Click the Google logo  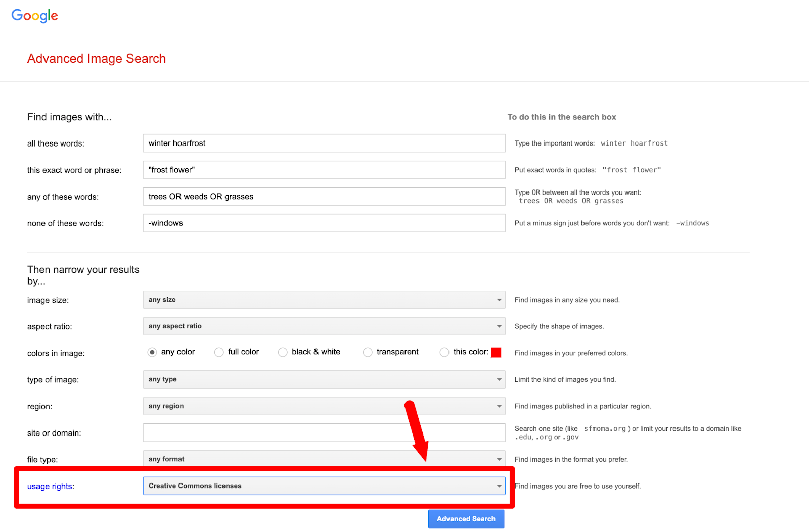coord(34,16)
